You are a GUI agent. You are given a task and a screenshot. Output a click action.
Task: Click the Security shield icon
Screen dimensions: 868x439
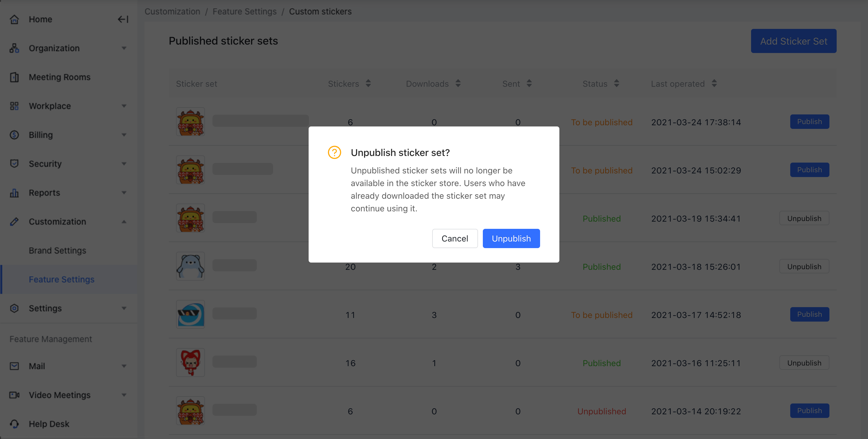[x=14, y=163]
